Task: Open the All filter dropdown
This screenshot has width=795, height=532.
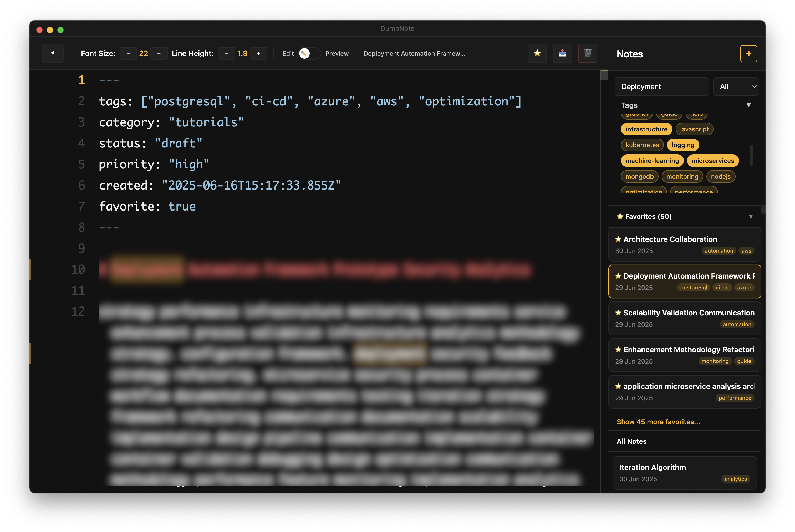Action: pyautogui.click(x=736, y=86)
